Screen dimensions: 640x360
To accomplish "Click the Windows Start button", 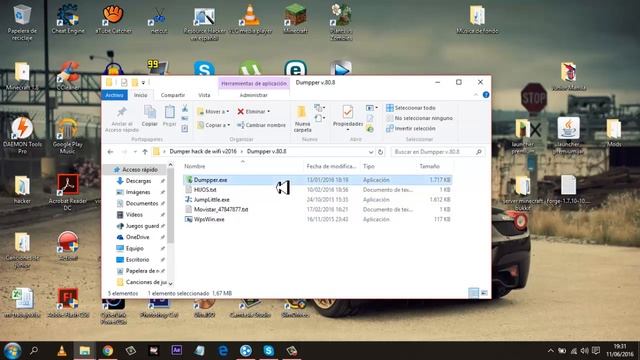I will [12, 351].
